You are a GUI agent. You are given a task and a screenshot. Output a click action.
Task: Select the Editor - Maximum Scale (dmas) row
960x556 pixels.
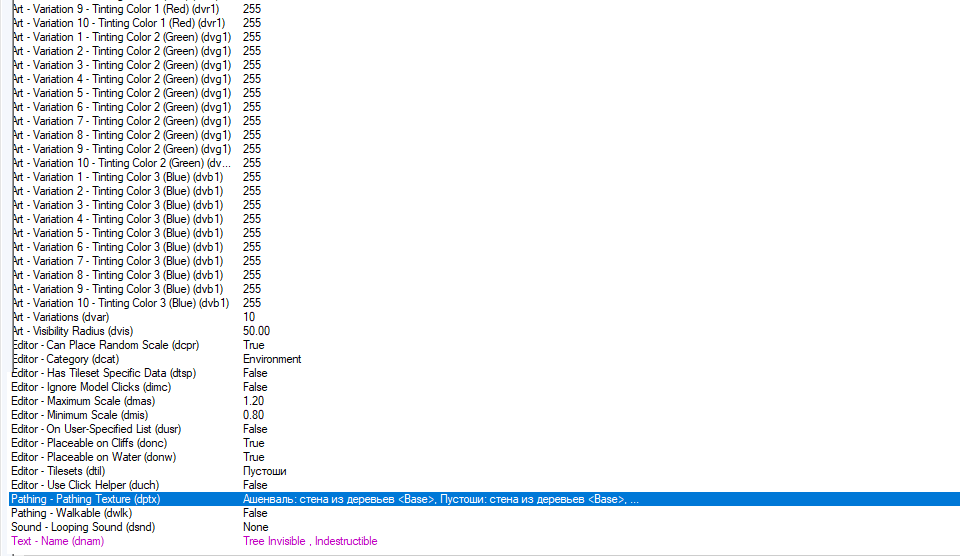[484, 401]
